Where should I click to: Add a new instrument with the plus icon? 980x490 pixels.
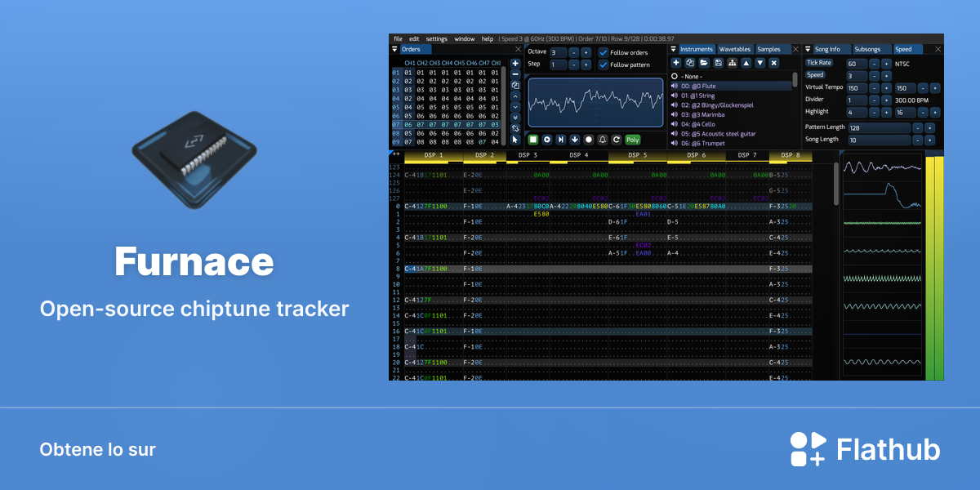(675, 63)
